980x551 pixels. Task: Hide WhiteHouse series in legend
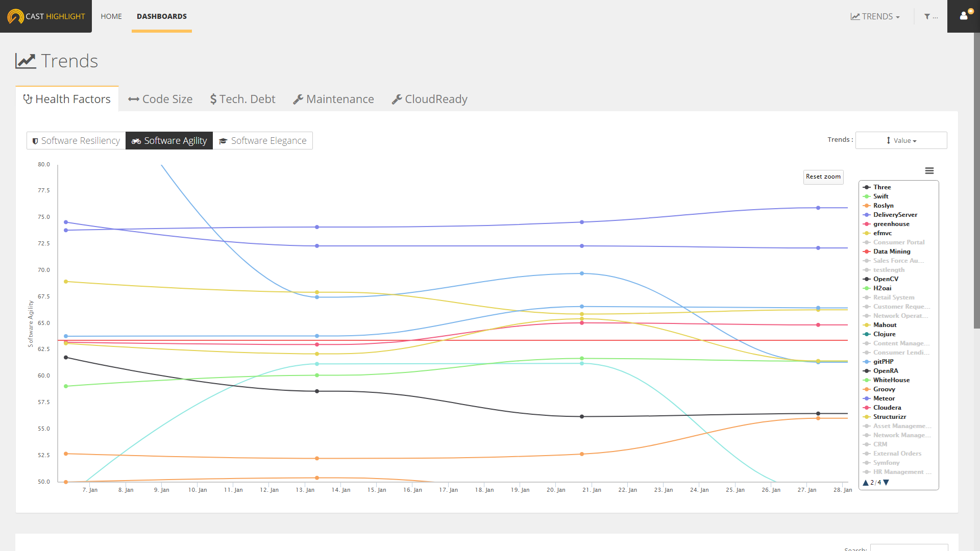887,380
